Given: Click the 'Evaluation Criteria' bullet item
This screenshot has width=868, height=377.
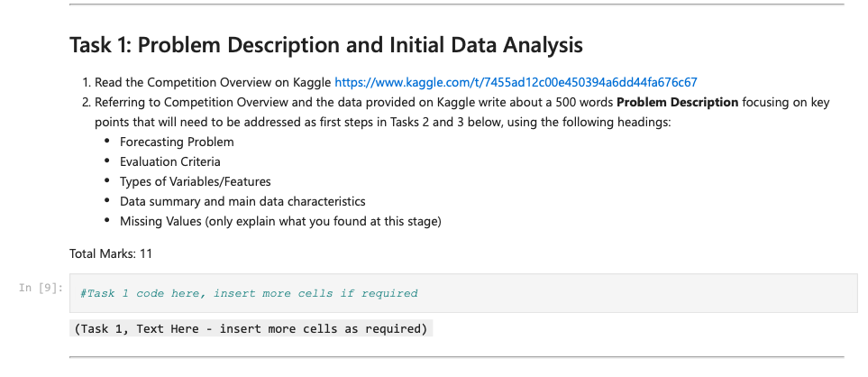Looking at the screenshot, I should coord(169,161).
